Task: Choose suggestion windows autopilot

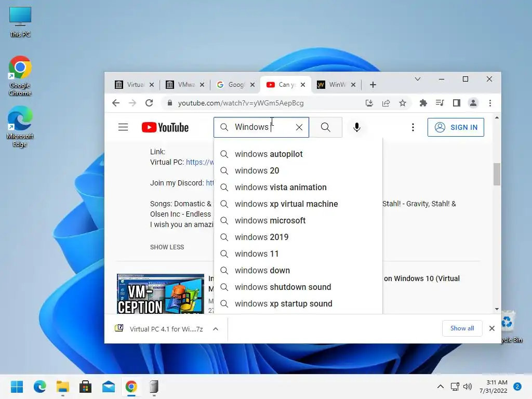Action: [x=298, y=154]
